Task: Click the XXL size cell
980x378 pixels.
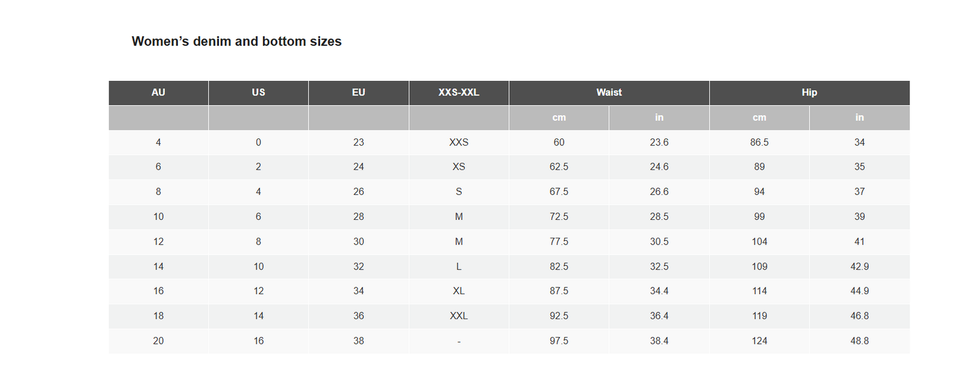Action: [459, 316]
